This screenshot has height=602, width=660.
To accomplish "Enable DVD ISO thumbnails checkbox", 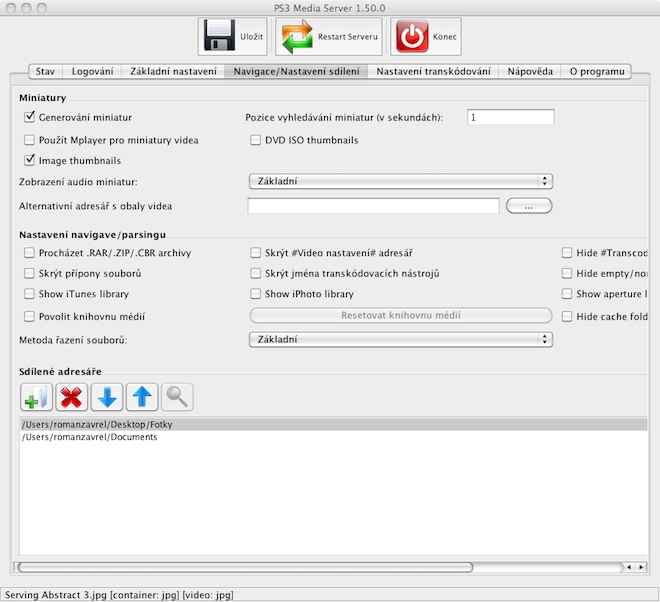I will (x=255, y=140).
